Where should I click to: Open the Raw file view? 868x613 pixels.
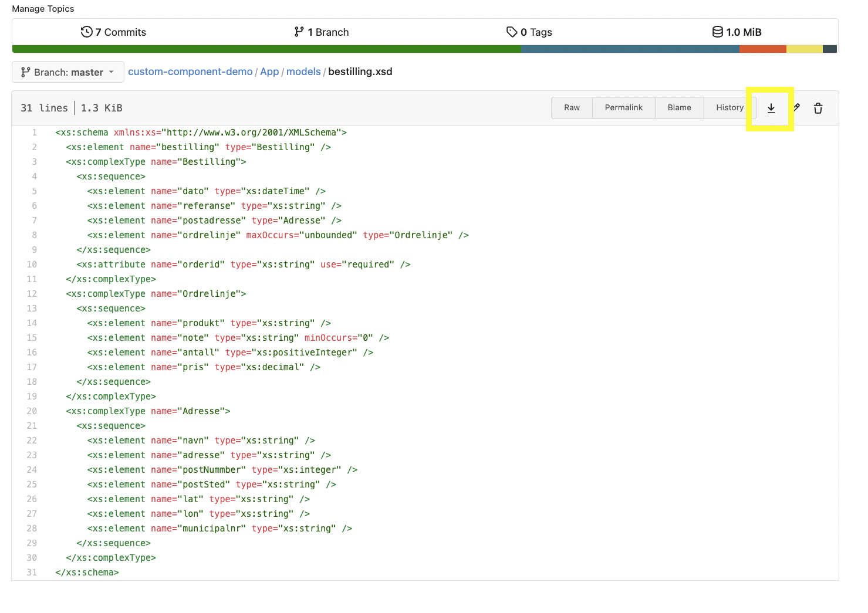(x=572, y=108)
